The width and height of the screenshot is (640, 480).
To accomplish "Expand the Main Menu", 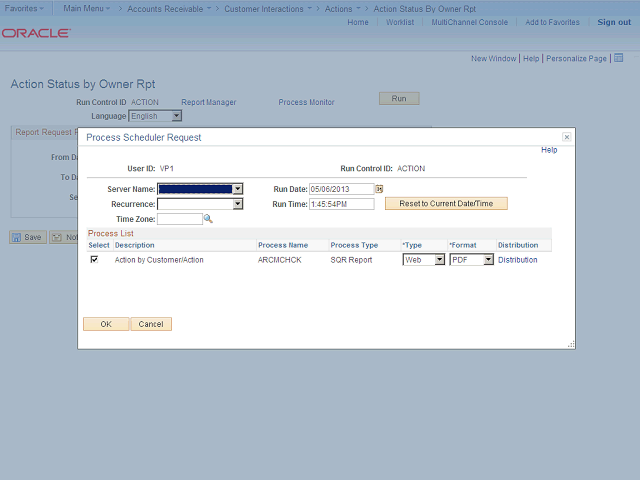I will 87,8.
